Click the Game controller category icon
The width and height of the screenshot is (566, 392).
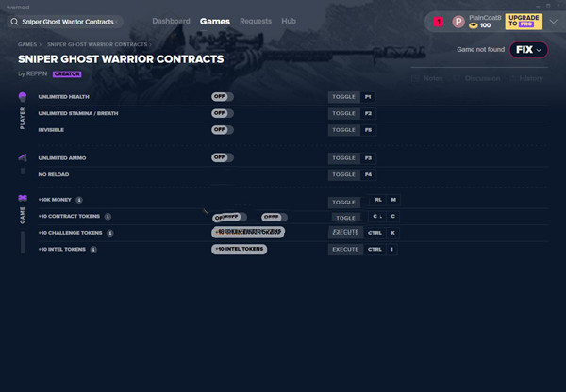(x=22, y=200)
